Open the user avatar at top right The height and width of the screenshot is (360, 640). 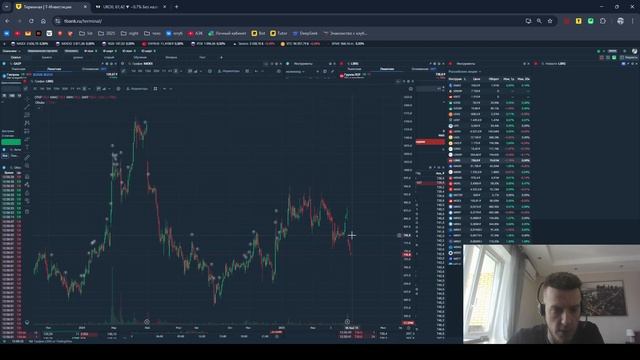[634, 51]
